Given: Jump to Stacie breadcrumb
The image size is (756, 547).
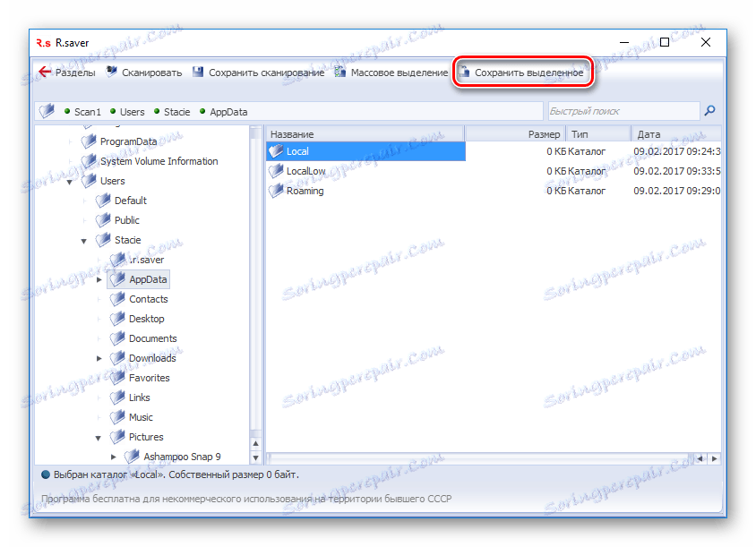Looking at the screenshot, I should pyautogui.click(x=177, y=112).
